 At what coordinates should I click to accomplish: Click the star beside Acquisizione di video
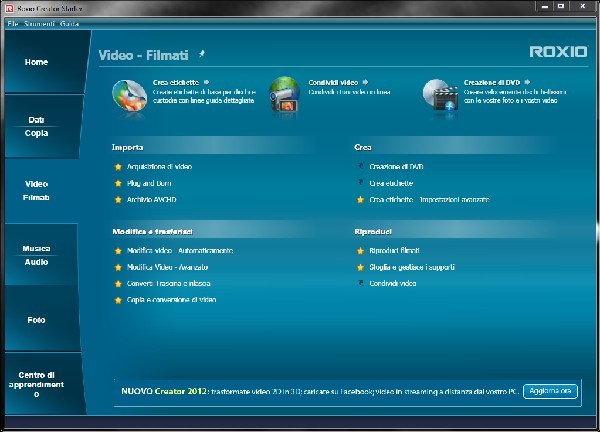coord(118,166)
